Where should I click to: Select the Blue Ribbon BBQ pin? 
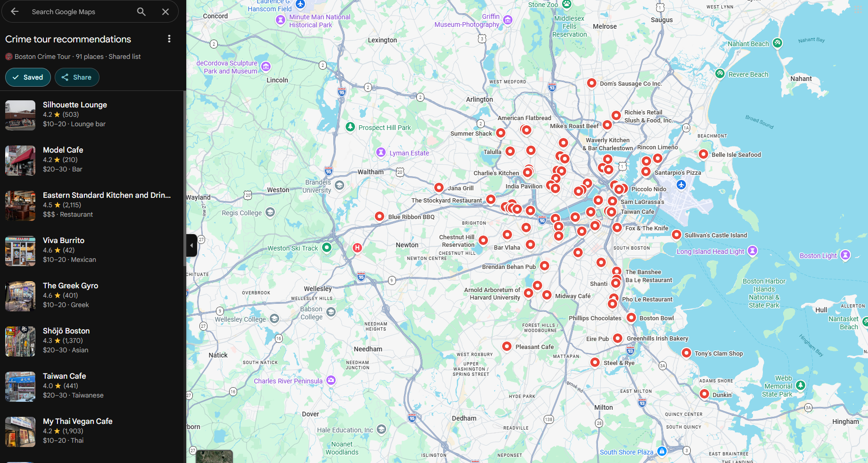pyautogui.click(x=380, y=216)
